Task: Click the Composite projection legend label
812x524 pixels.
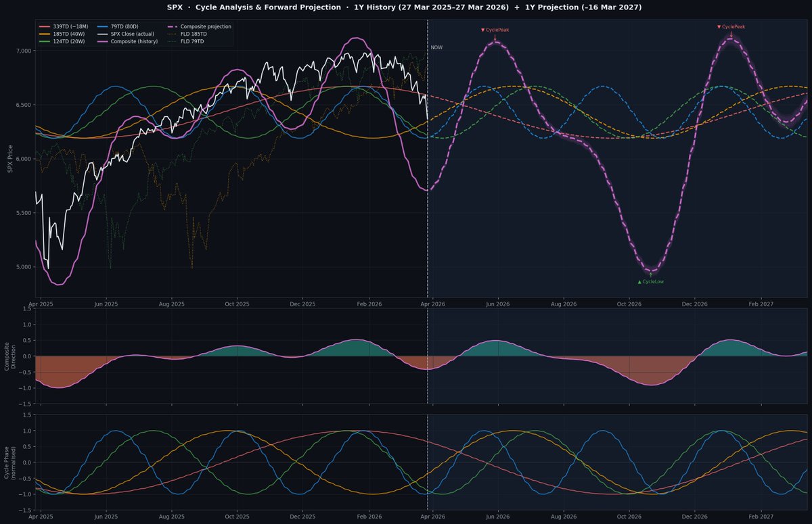Action: [x=206, y=26]
